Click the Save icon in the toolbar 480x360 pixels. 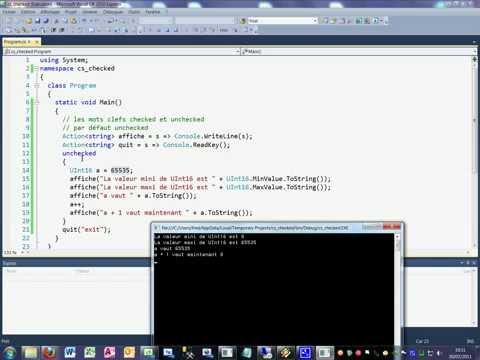tap(37, 21)
